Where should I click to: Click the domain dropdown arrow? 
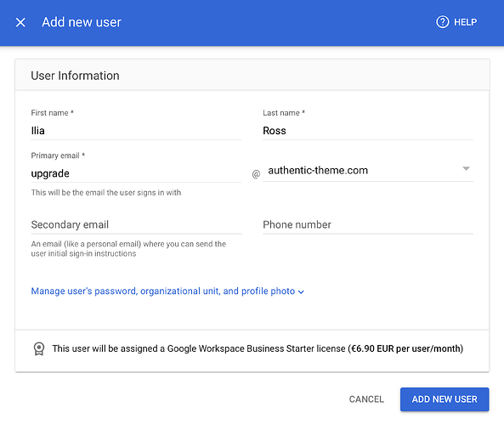point(466,168)
